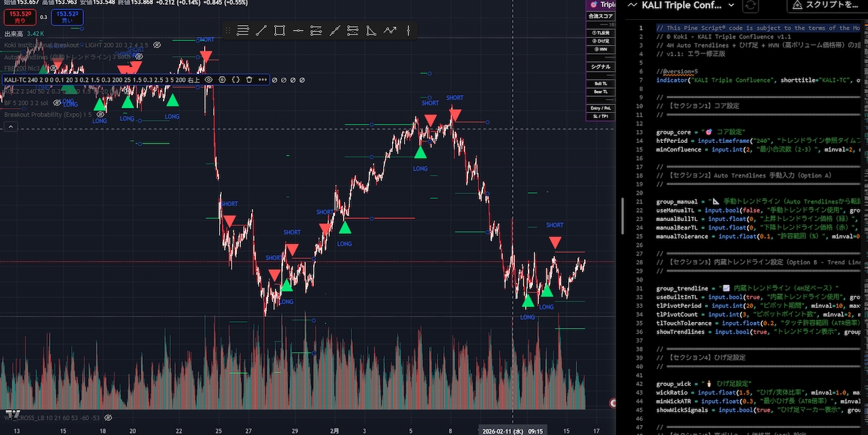Image resolution: width=868 pixels, height=435 pixels.
Task: Click the SL / TP1 table cell
Action: 600,116
